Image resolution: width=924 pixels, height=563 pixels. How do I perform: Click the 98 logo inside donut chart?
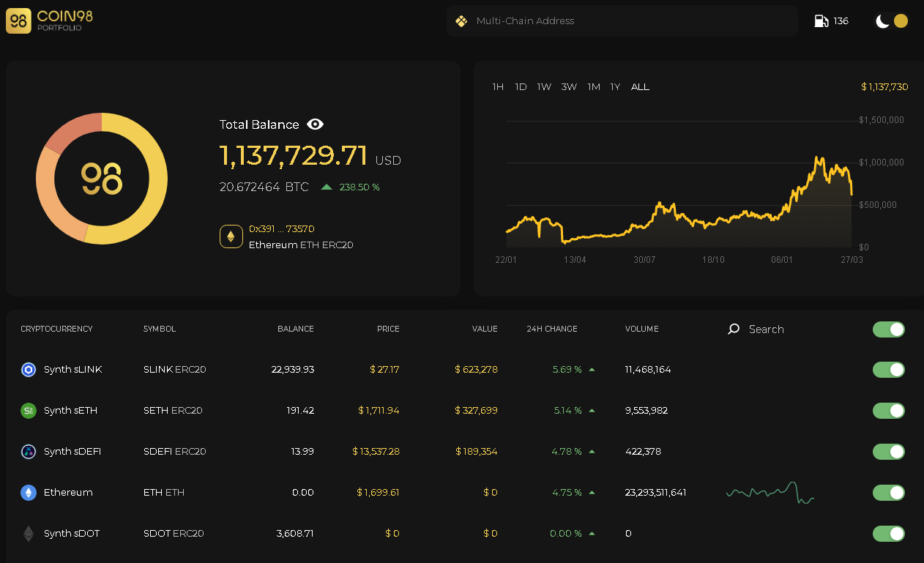pyautogui.click(x=102, y=179)
